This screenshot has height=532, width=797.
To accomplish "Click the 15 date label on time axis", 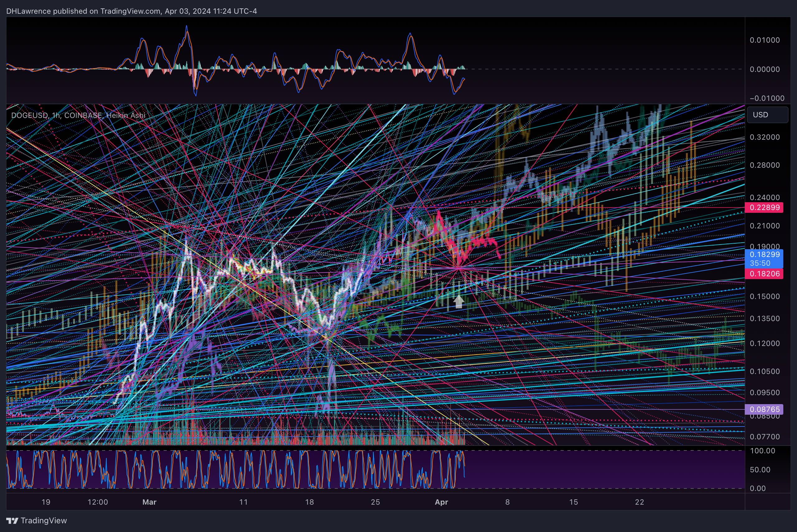I will tap(573, 502).
